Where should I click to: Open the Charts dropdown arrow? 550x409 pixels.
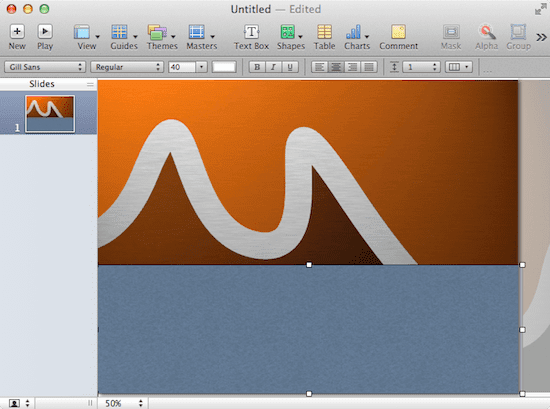[367, 36]
